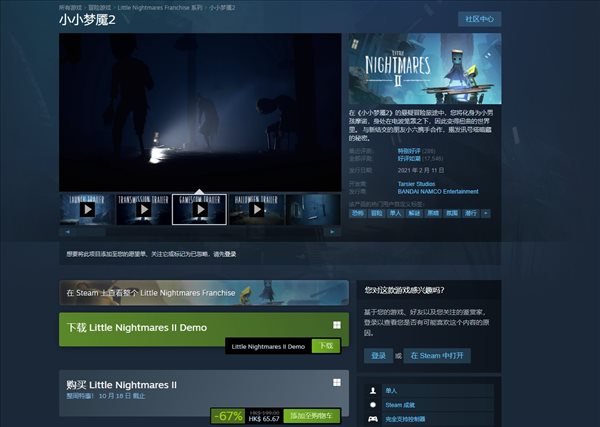Expand more tags with the plus button
Screen dimensions: 600x427
(485, 213)
